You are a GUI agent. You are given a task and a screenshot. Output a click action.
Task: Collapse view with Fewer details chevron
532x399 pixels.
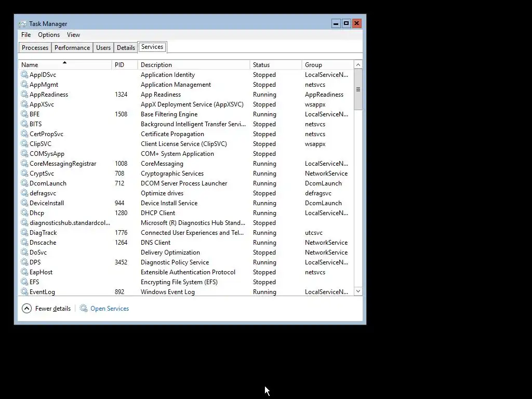point(27,308)
